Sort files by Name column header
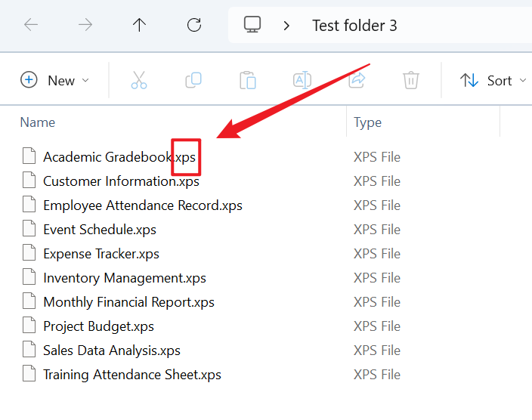 tap(38, 122)
